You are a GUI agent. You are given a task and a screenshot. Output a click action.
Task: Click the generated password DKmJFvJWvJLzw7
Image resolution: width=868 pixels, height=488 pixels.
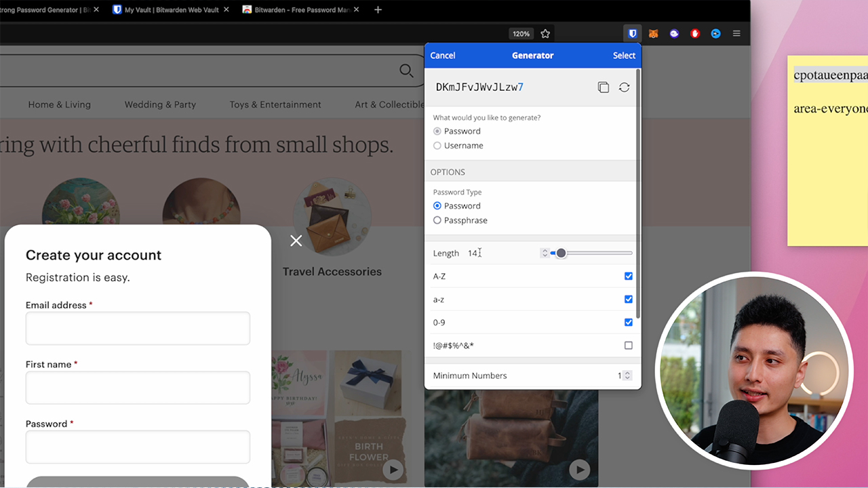tap(479, 87)
